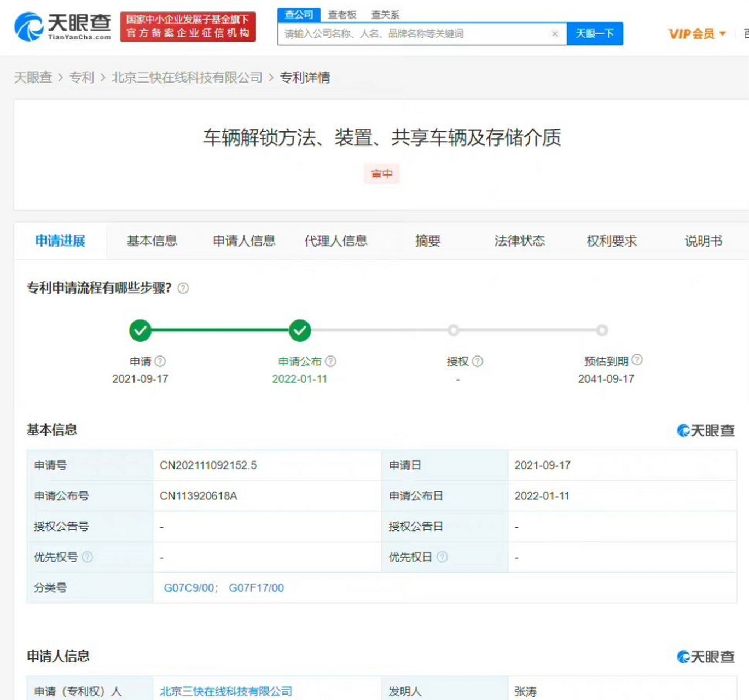This screenshot has width=749, height=700.
Task: Switch to 说明书 tab
Action: click(704, 241)
